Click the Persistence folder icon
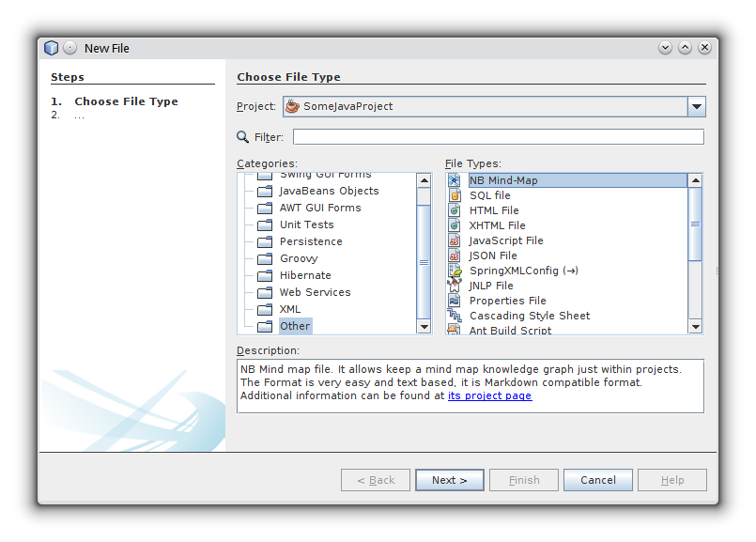 pos(265,242)
